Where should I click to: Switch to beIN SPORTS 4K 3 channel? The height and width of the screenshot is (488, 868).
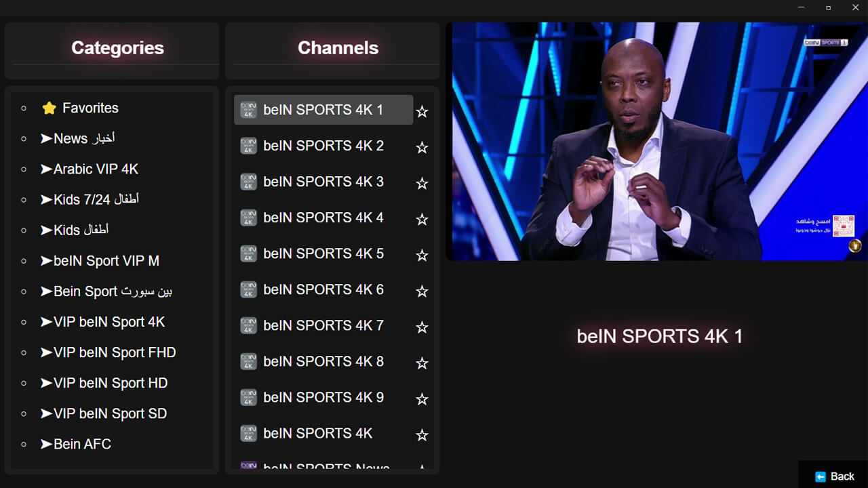point(323,182)
